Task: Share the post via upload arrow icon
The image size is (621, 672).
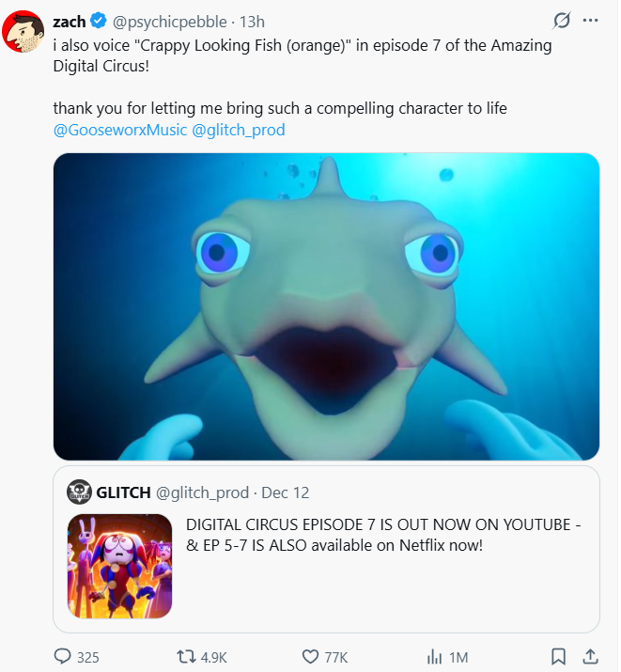Action: [x=590, y=656]
